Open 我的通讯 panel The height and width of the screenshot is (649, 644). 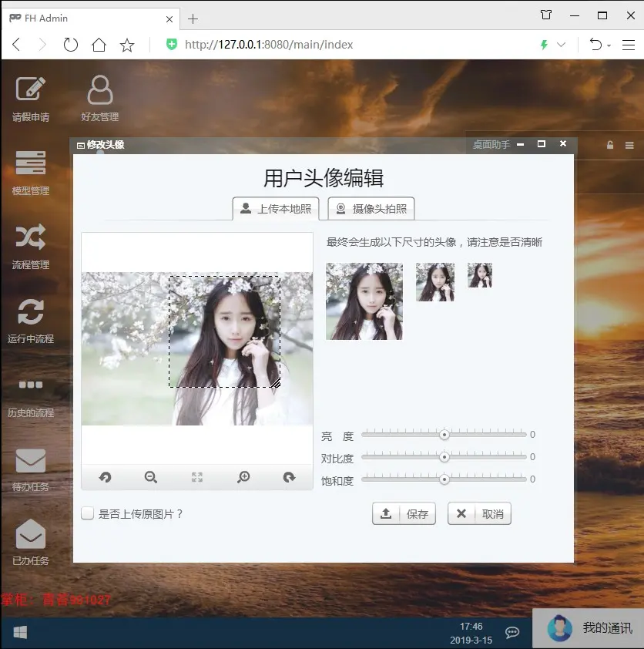(x=589, y=628)
